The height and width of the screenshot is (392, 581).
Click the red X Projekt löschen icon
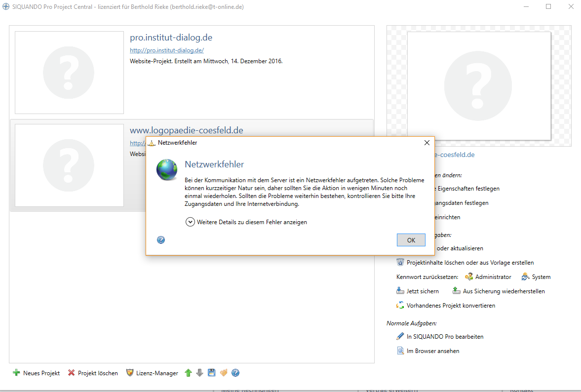coord(72,373)
